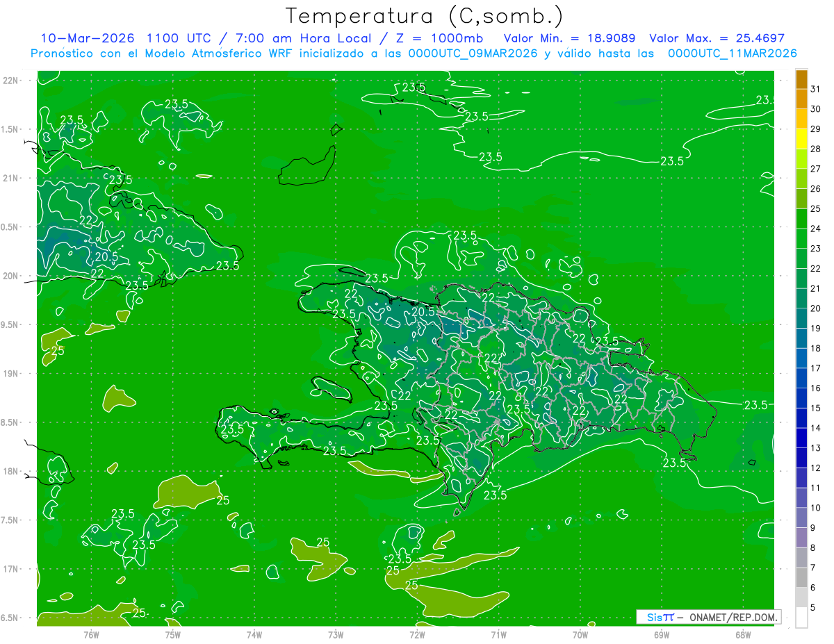834x644 pixels.
Task: Click the "11" label on the color scale
Action: coord(815,488)
